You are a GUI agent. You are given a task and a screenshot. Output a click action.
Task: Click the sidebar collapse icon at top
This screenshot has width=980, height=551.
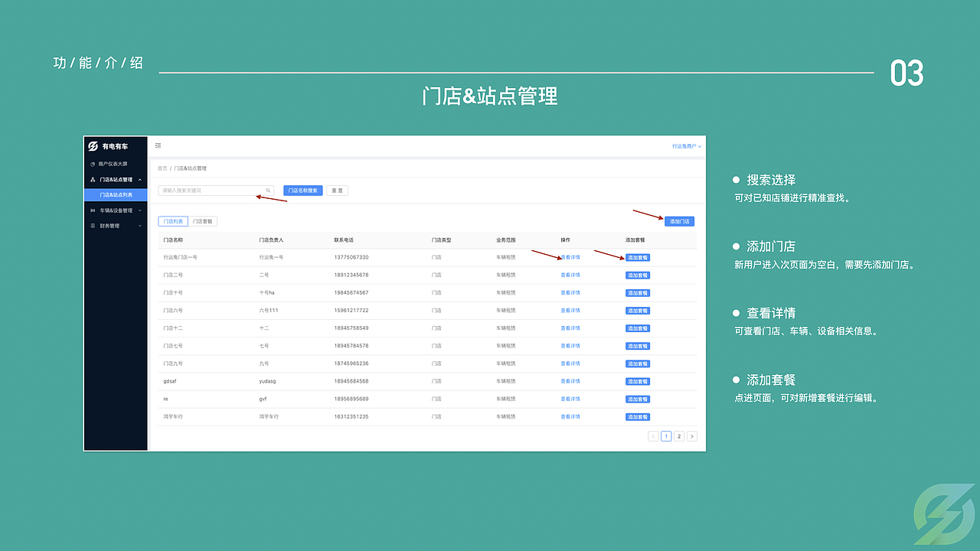point(158,145)
